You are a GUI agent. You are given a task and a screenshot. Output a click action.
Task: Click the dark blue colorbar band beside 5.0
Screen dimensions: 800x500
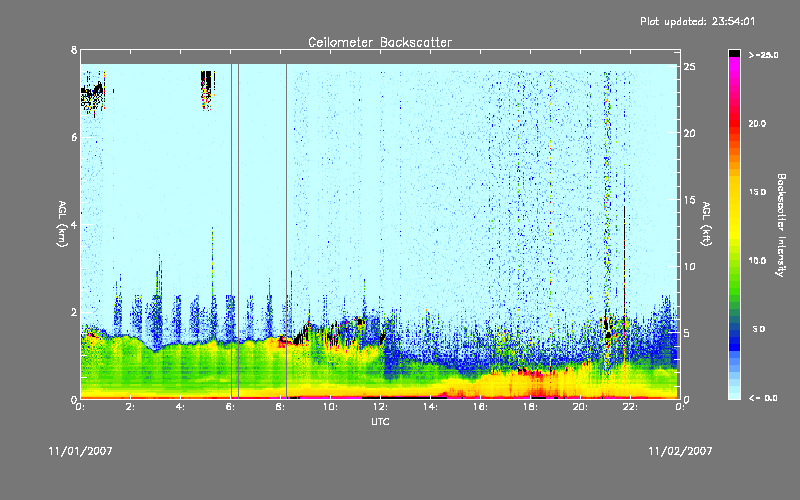[x=734, y=332]
